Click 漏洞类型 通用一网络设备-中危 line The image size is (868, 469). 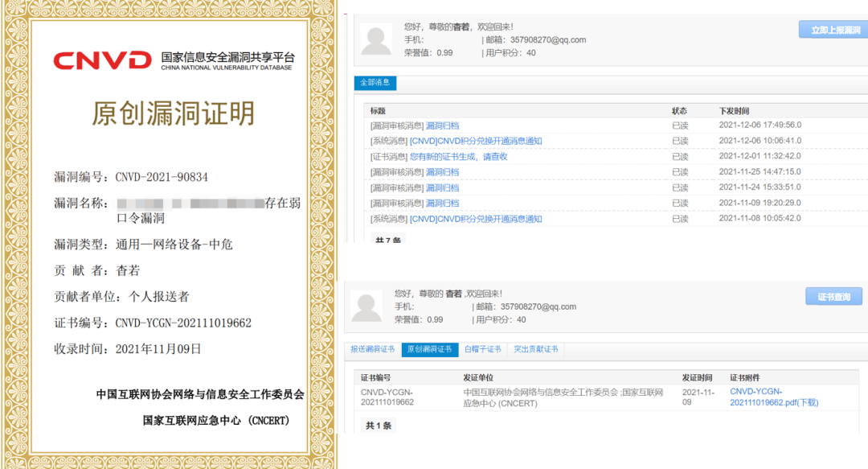click(x=143, y=245)
